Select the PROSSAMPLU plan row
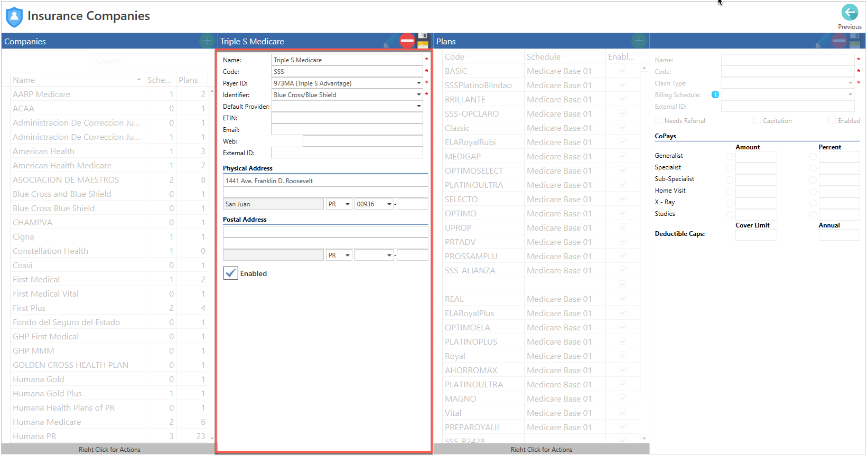868x456 pixels. click(x=541, y=256)
